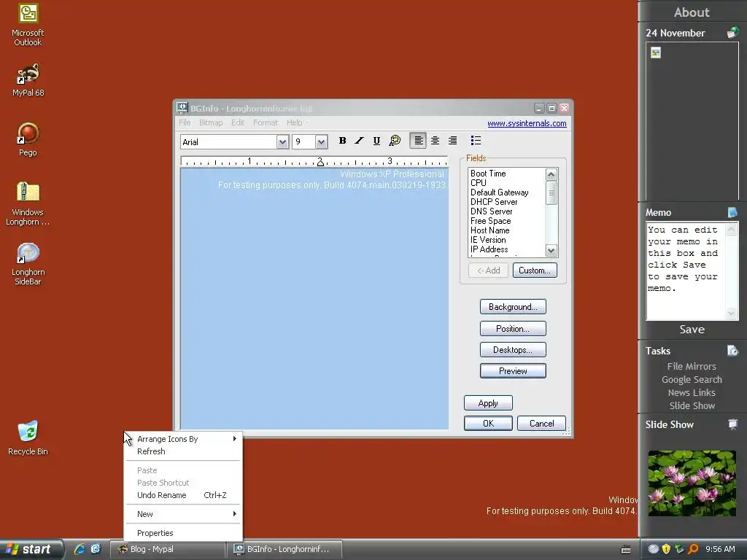The image size is (747, 560).
Task: Click the Tasks tile icon in sidebar
Action: click(732, 351)
